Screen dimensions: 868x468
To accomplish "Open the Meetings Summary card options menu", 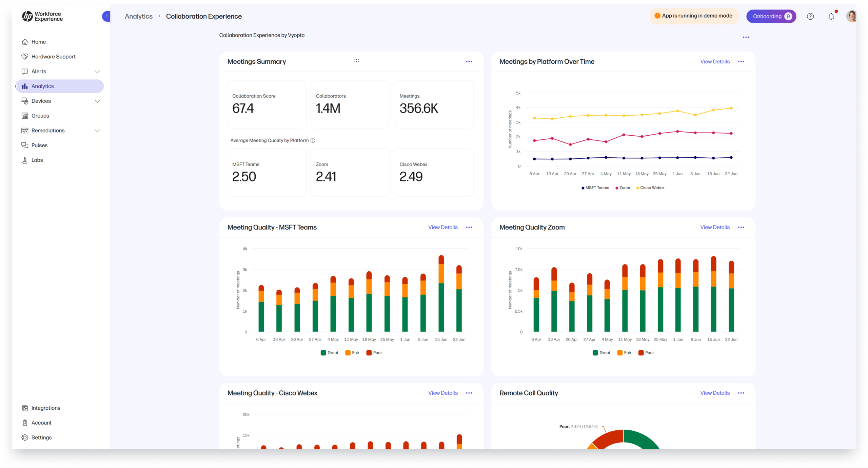I will (x=469, y=61).
